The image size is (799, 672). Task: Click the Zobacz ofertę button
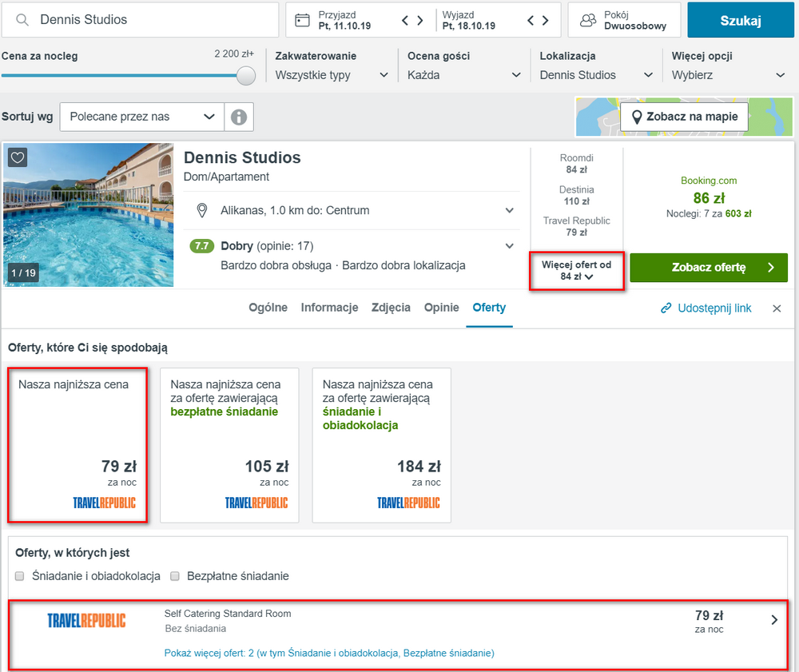[x=708, y=268]
